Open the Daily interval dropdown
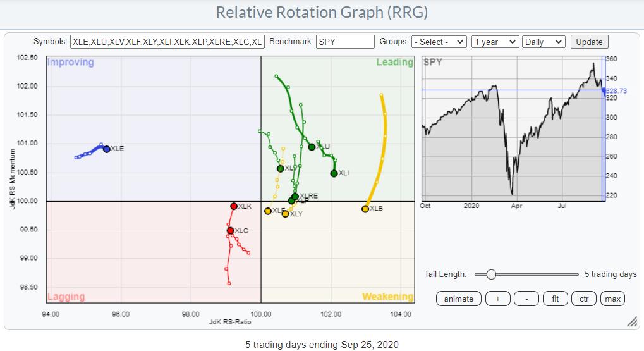 tap(543, 42)
